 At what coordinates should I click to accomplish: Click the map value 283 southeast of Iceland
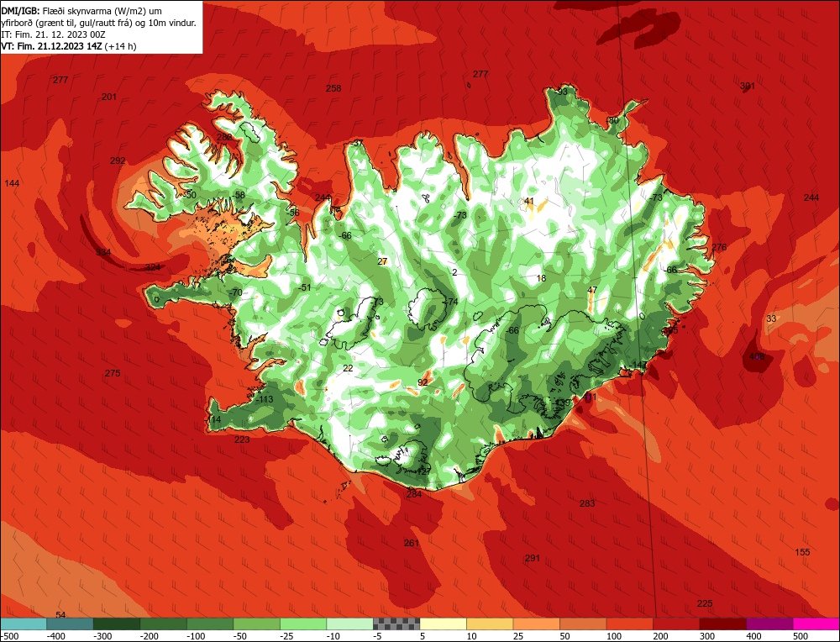[587, 503]
